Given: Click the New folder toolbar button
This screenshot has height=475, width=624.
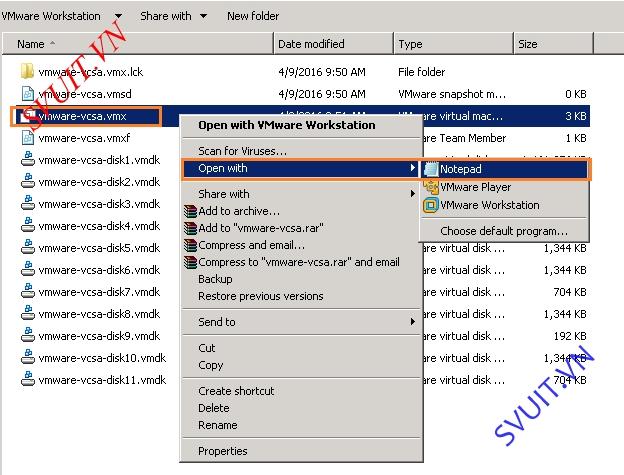Looking at the screenshot, I should click(253, 16).
